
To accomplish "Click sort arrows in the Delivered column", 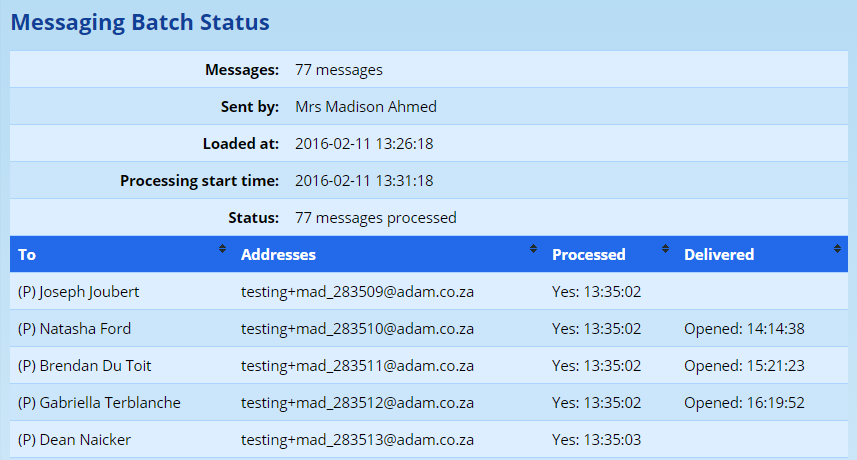I will (x=837, y=249).
